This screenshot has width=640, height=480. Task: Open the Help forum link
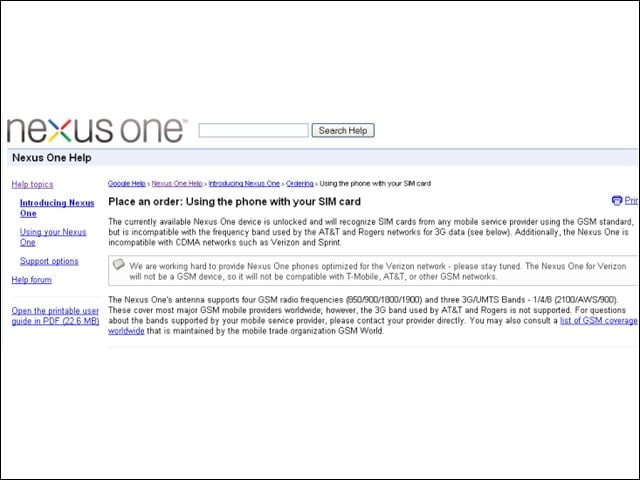click(31, 280)
